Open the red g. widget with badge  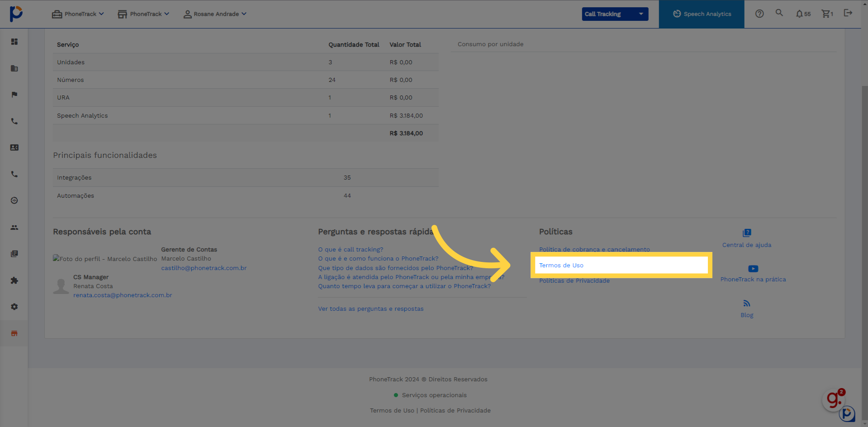pyautogui.click(x=834, y=399)
